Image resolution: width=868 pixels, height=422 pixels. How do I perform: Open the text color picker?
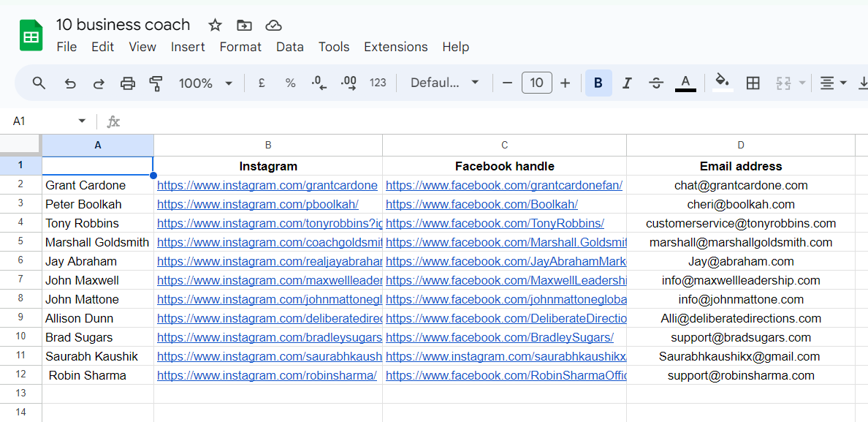(685, 83)
